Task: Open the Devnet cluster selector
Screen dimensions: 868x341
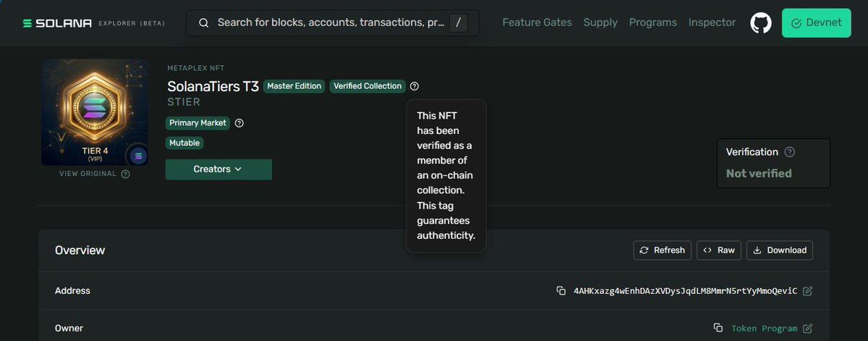Action: 816,22
